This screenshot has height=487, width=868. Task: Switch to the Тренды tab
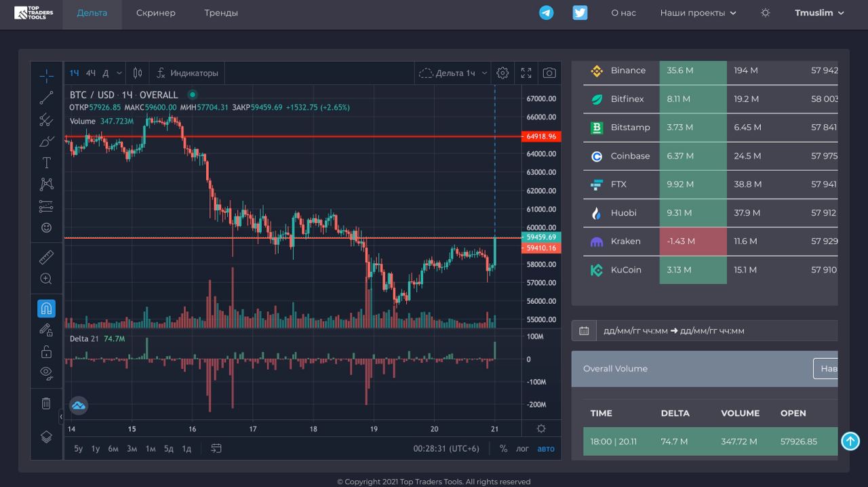pos(221,14)
